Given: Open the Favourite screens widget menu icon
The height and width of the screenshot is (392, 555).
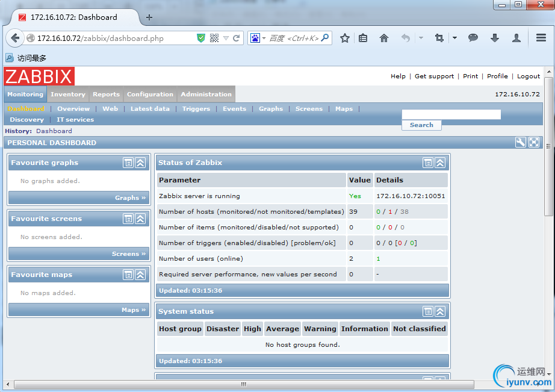Looking at the screenshot, I should (128, 219).
